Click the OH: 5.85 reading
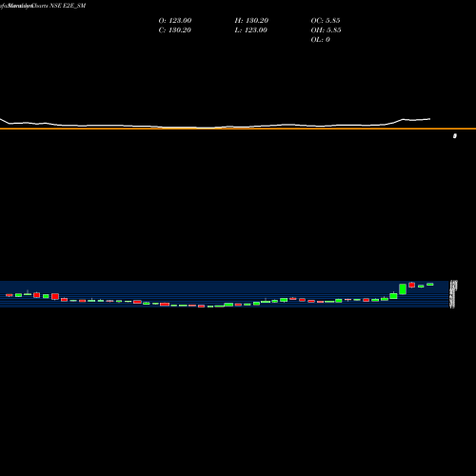The image size is (476, 476). pos(326,30)
